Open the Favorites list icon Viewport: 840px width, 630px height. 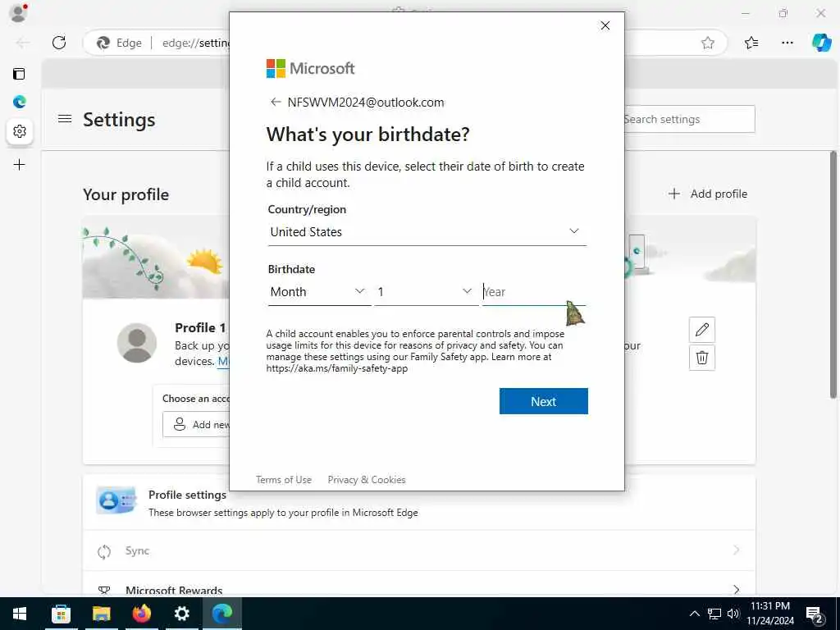(751, 43)
